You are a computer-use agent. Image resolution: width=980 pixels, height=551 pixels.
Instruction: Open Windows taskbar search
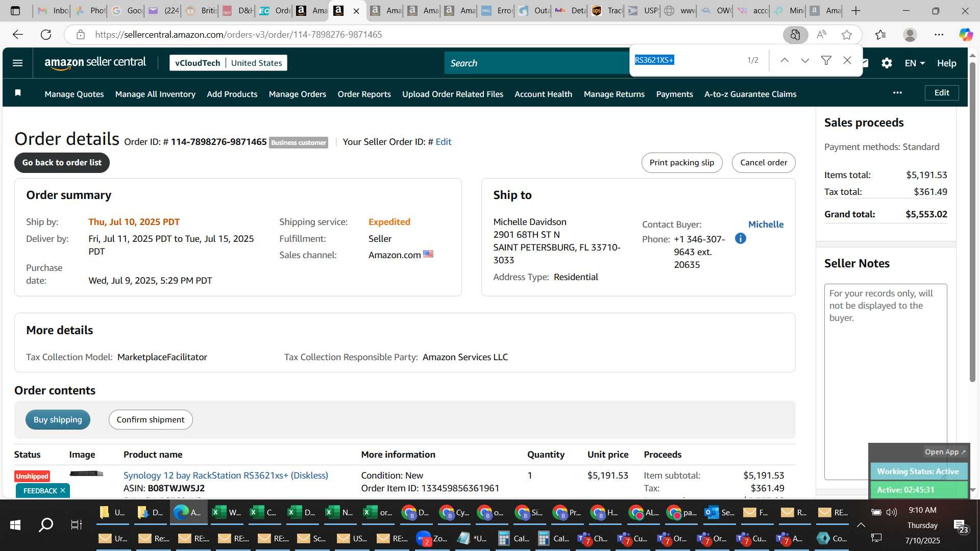click(x=46, y=524)
